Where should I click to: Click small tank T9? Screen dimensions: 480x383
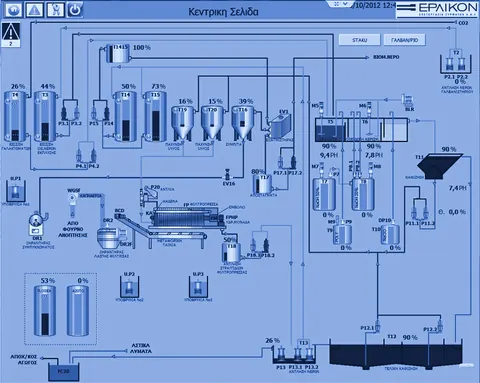click(x=343, y=235)
